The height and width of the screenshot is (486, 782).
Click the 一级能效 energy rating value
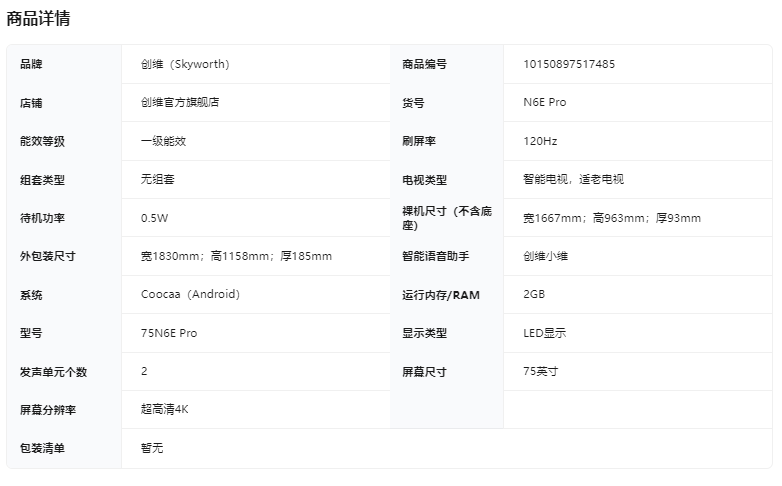[x=163, y=141]
